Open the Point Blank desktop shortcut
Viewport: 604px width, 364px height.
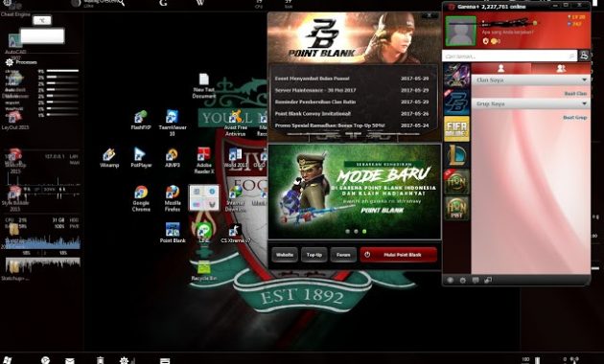pos(173,232)
